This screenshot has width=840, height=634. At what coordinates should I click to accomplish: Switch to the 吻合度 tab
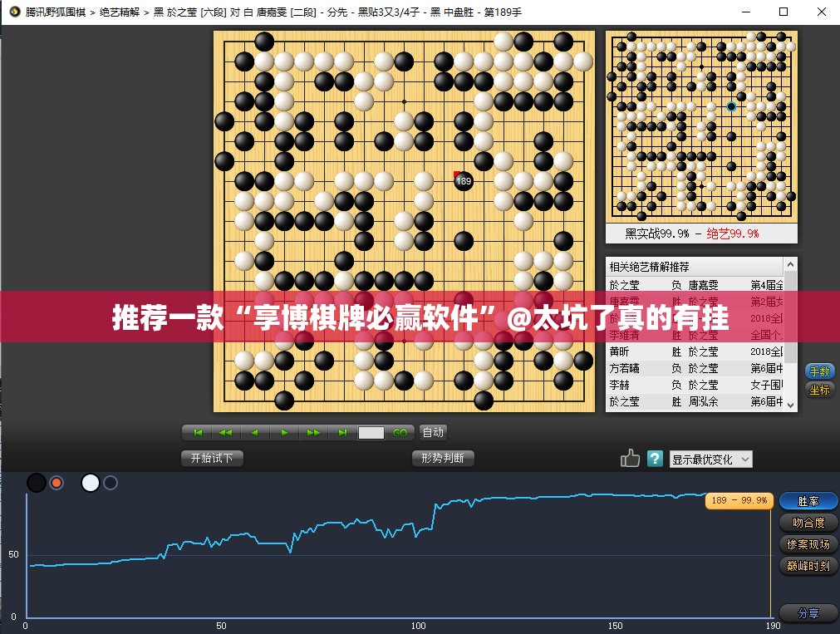tap(808, 523)
